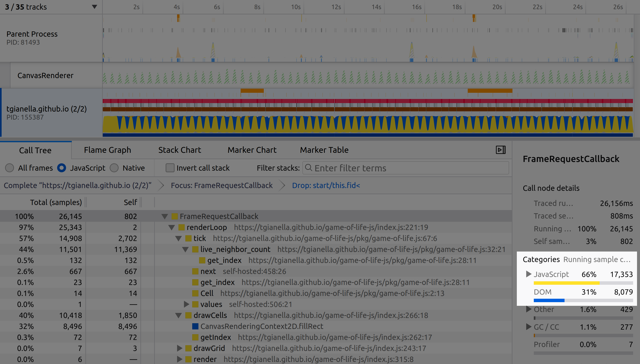Click category square next to live_neighbor_count
This screenshot has width=640, height=364.
pyautogui.click(x=195, y=249)
